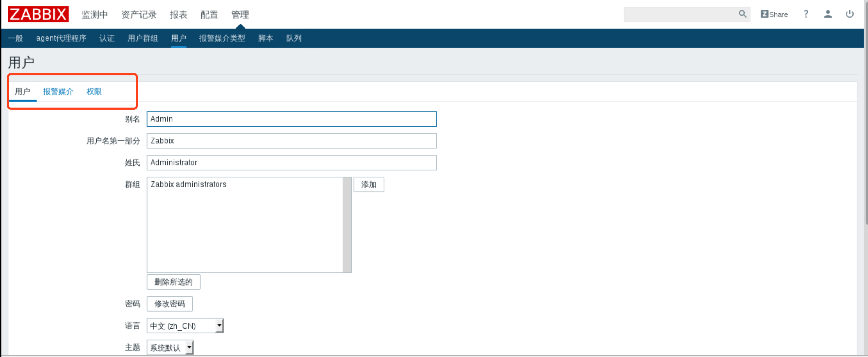Select Zabbix administrators in the group list
This screenshot has width=868, height=357.
[188, 184]
